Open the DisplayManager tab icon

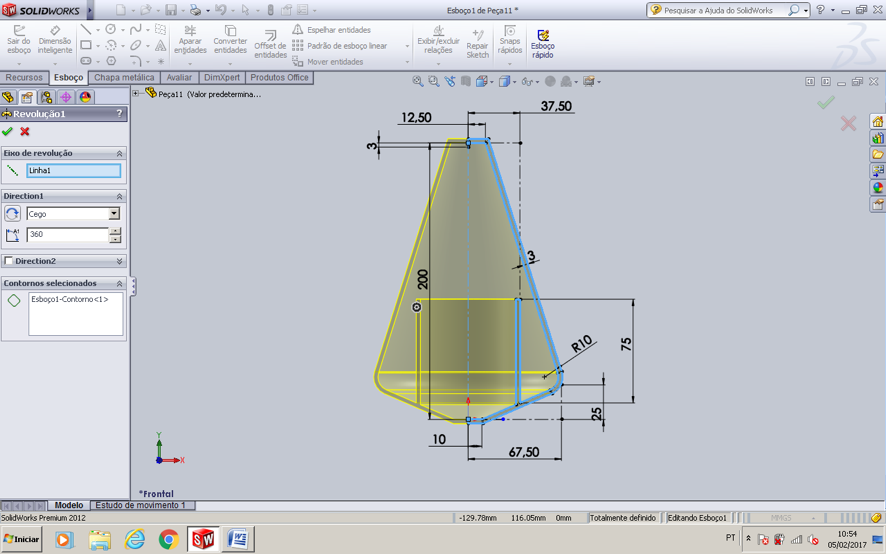tap(85, 97)
